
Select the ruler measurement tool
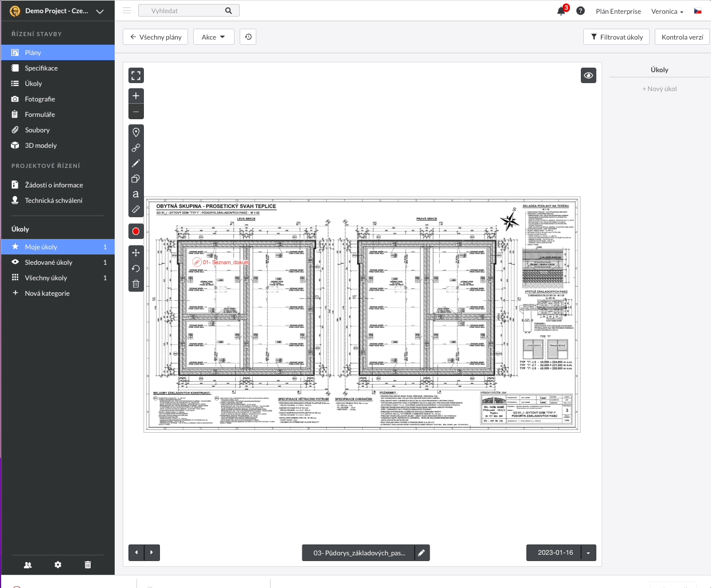(x=136, y=209)
